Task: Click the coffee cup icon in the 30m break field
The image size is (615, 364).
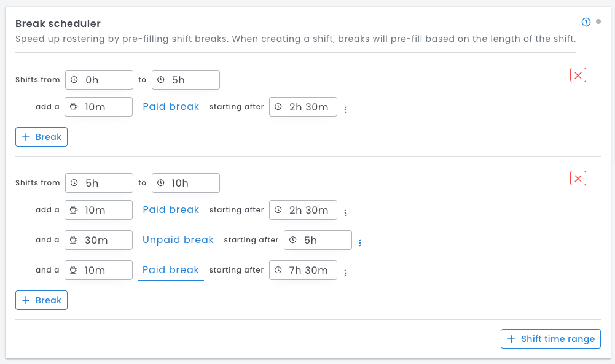Action: (74, 240)
